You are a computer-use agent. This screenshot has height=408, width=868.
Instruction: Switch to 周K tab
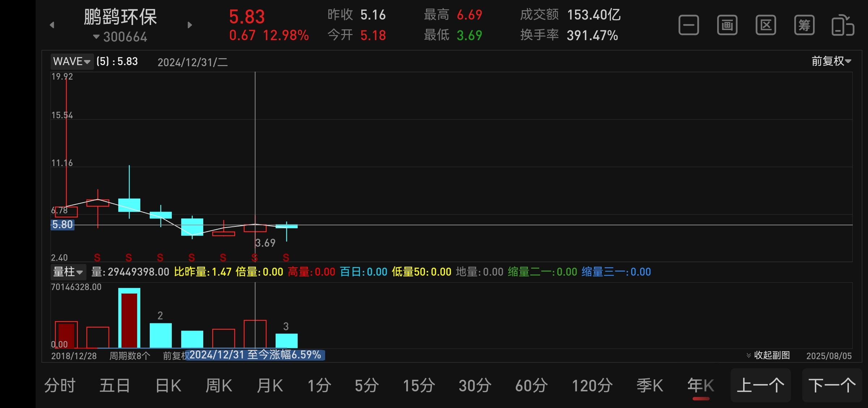click(219, 386)
